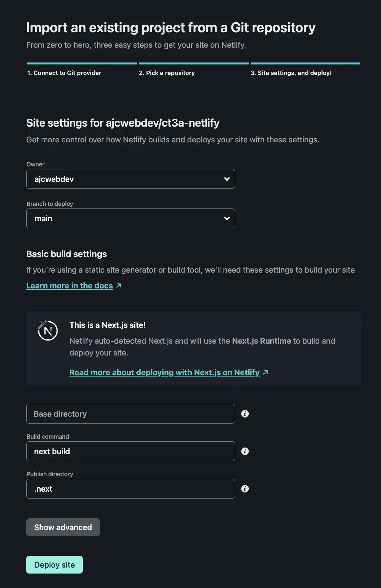Click the arrow icon after the Next.js link
The height and width of the screenshot is (588, 381).
(265, 372)
